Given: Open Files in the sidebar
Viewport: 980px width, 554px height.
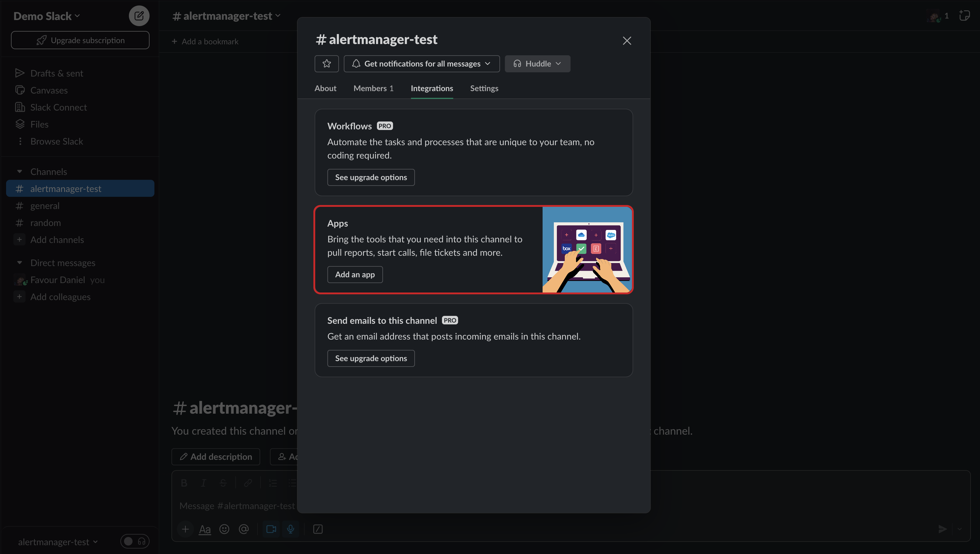Looking at the screenshot, I should (x=80, y=125).
